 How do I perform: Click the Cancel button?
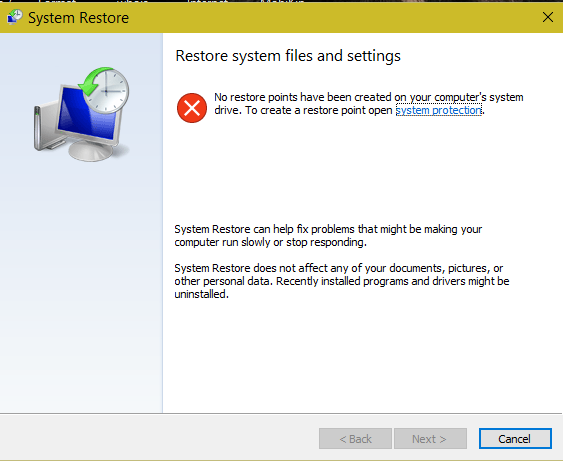pos(515,438)
